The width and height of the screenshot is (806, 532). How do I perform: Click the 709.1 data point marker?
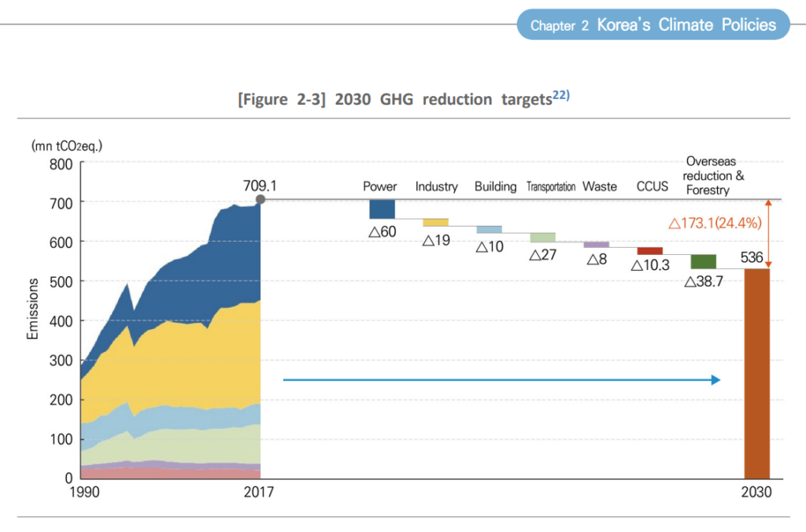pos(261,199)
